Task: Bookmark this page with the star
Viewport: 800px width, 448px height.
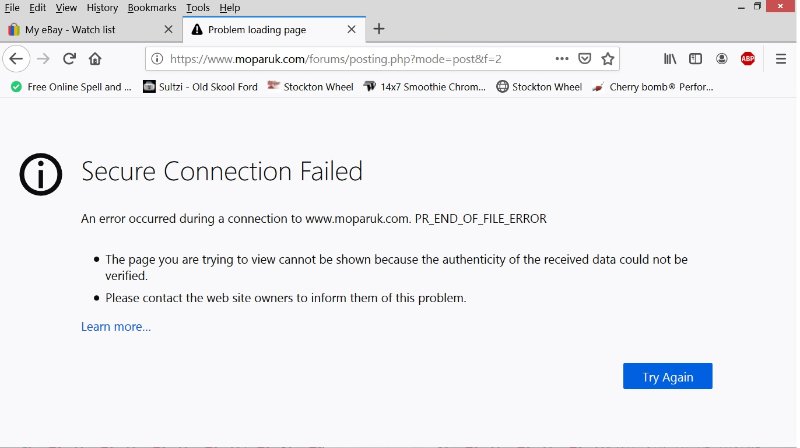Action: pos(608,58)
